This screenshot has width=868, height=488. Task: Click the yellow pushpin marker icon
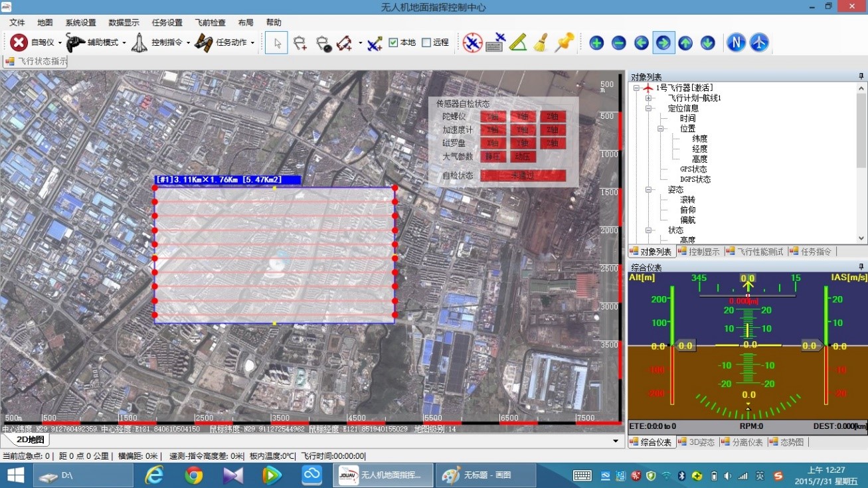(x=564, y=42)
